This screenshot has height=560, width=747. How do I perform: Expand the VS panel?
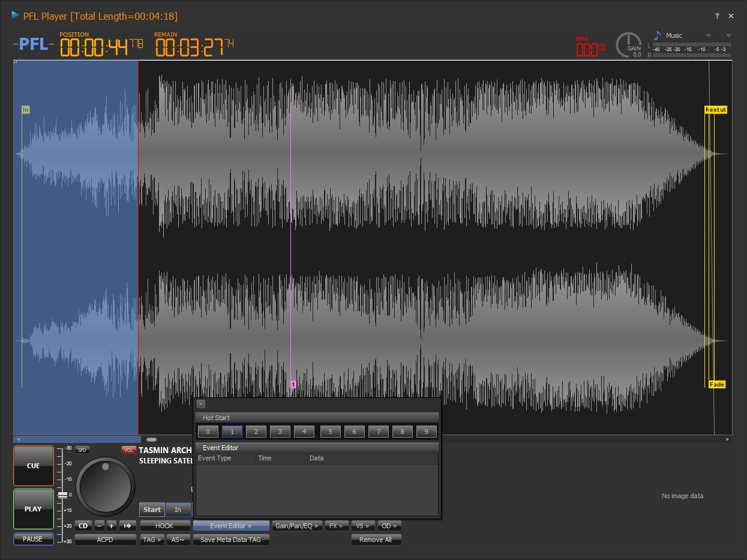[363, 526]
